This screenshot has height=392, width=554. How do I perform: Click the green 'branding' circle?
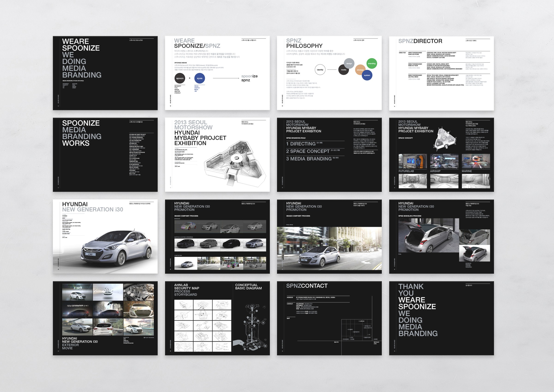(x=372, y=63)
